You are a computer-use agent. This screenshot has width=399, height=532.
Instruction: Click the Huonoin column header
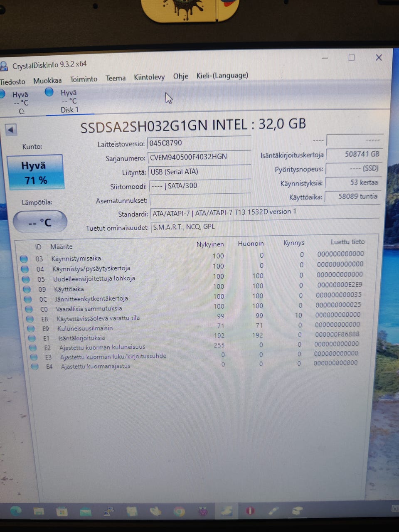[251, 244]
